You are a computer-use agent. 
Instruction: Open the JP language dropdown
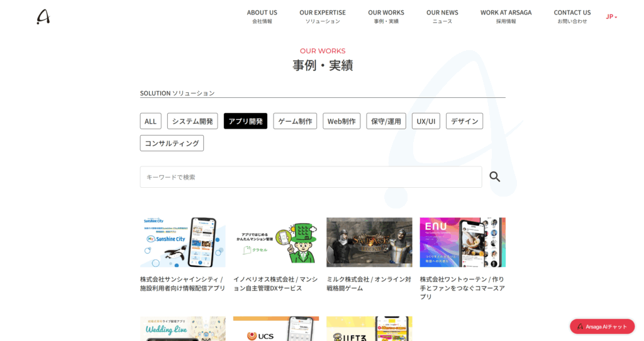coord(611,17)
